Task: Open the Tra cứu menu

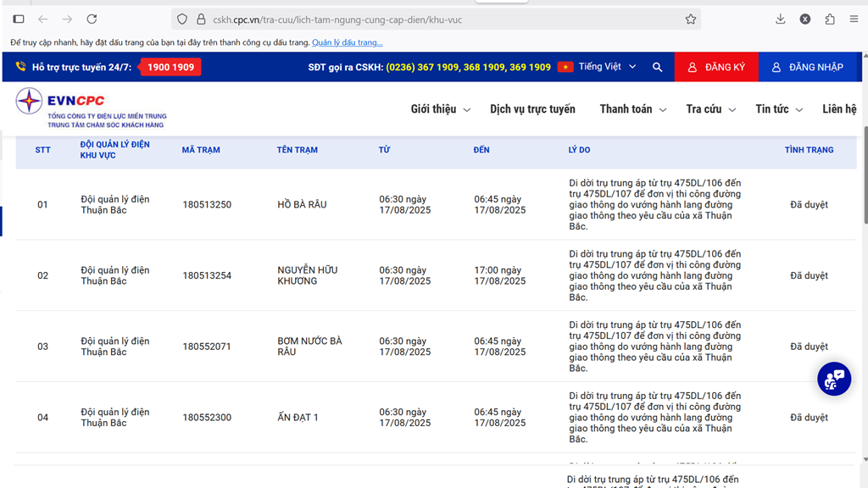Action: [x=710, y=109]
